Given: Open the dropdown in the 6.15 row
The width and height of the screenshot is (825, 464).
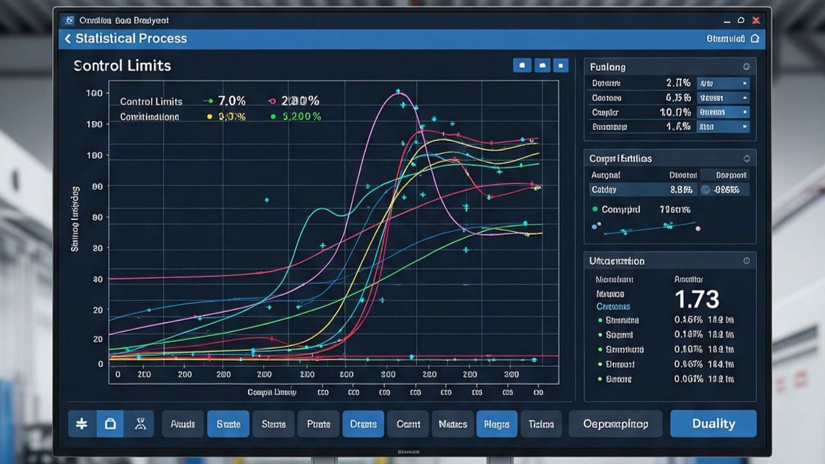Looking at the screenshot, I should pyautogui.click(x=723, y=98).
